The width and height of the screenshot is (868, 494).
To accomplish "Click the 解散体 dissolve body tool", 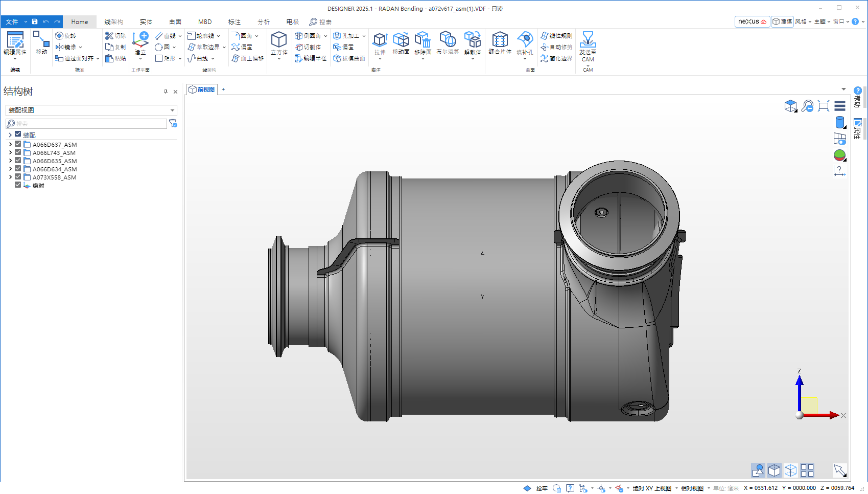I will [473, 45].
